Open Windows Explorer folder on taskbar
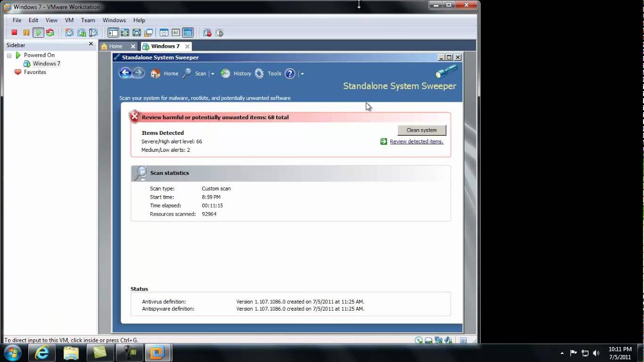This screenshot has height=362, width=644. pyautogui.click(x=71, y=353)
